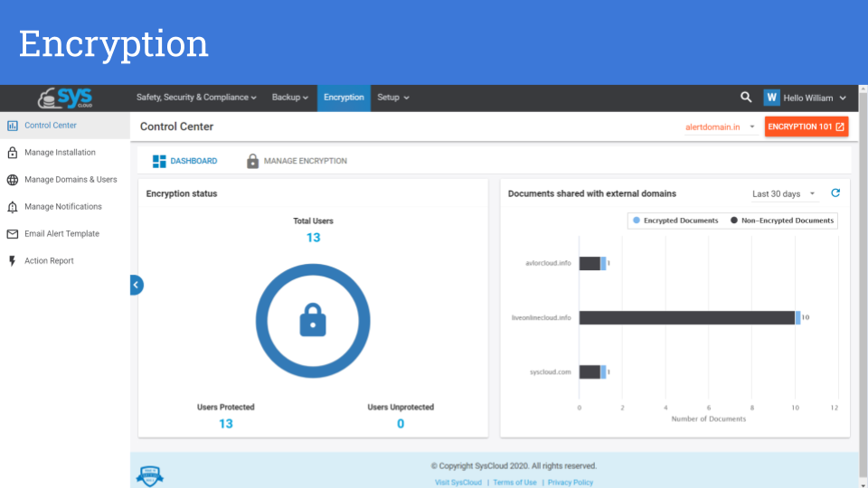Click the search magnifier icon
The image size is (868, 488).
[x=746, y=98]
